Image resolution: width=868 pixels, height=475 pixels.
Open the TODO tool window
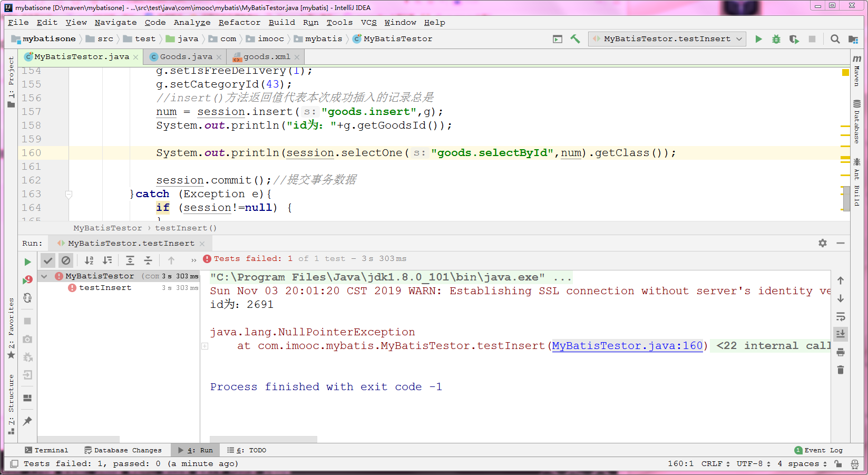pyautogui.click(x=247, y=450)
